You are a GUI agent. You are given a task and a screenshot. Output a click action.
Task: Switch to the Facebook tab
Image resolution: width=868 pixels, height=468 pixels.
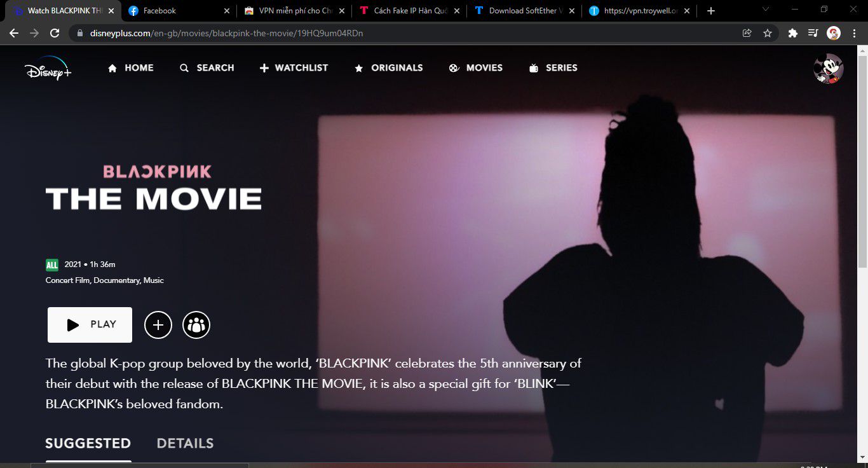(x=178, y=11)
